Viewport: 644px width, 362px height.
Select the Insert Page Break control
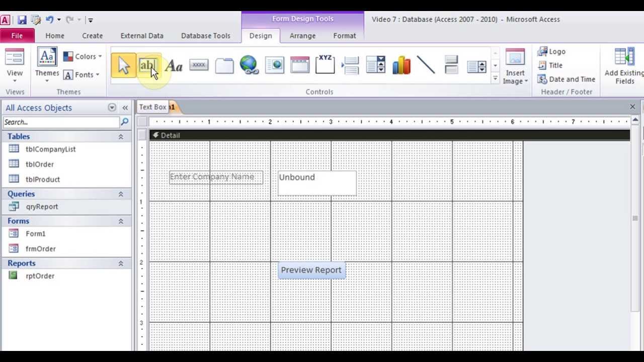click(x=350, y=65)
